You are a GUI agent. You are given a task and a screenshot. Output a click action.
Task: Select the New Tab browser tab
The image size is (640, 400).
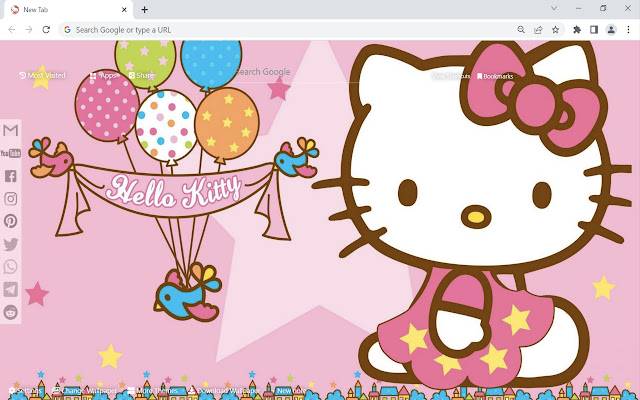[69, 10]
